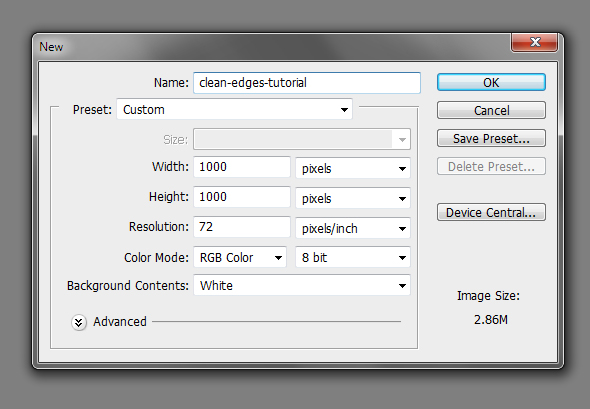Click the Advanced section label
Image resolution: width=590 pixels, height=409 pixels.
coord(120,322)
